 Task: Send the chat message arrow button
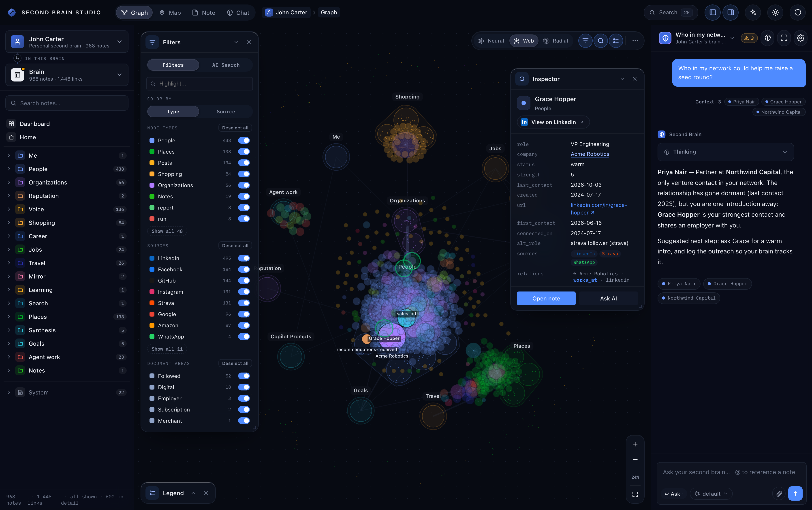tap(795, 493)
